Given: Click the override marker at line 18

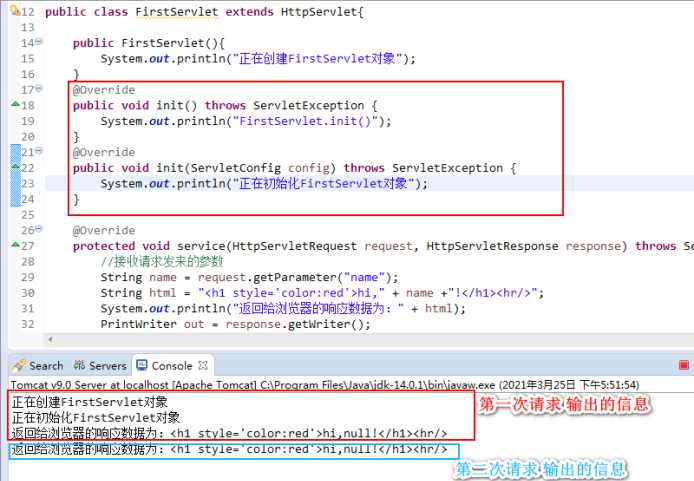Looking at the screenshot, I should point(15,104).
